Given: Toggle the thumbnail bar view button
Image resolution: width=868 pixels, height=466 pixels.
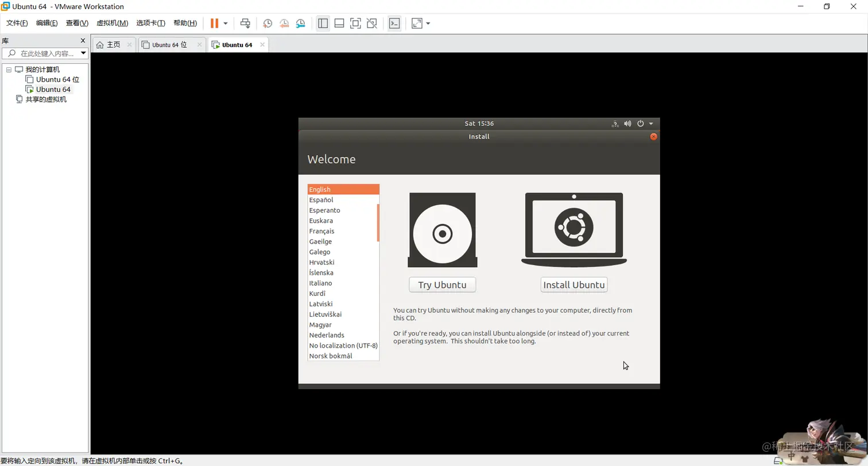Looking at the screenshot, I should pyautogui.click(x=339, y=24).
